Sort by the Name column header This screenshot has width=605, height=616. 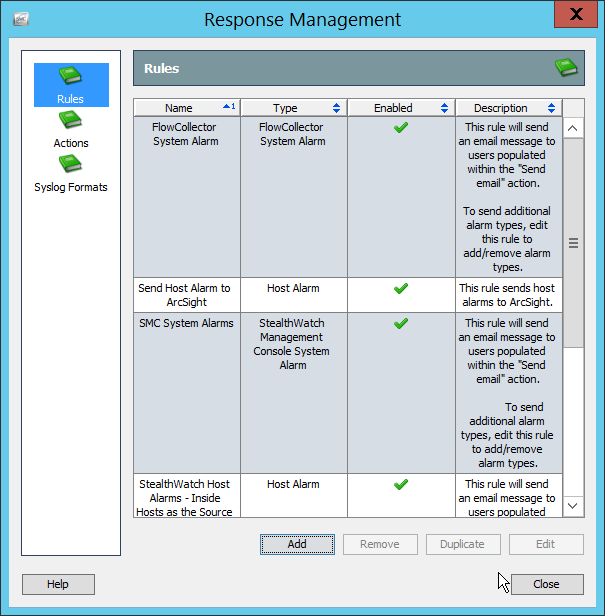tap(179, 108)
